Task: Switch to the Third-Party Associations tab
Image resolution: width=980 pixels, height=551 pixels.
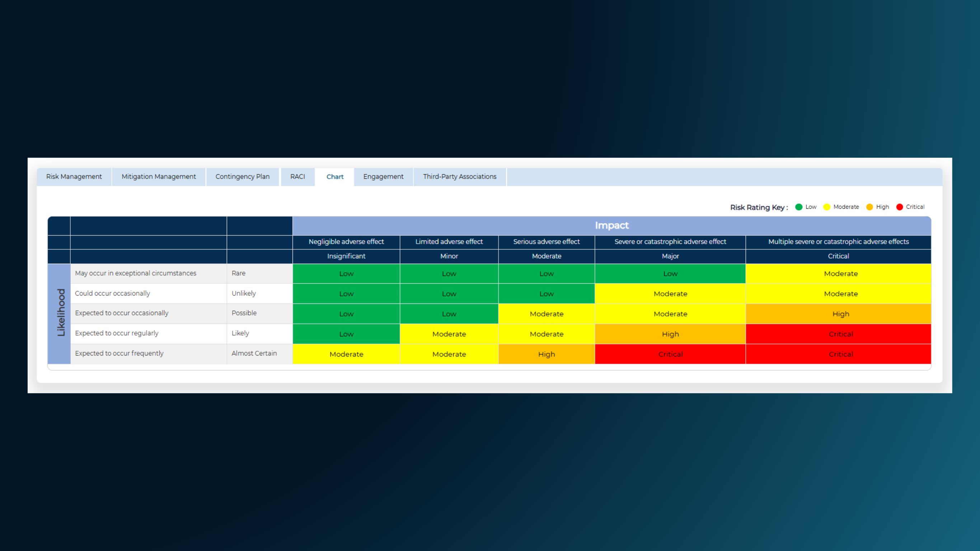Action: 459,176
